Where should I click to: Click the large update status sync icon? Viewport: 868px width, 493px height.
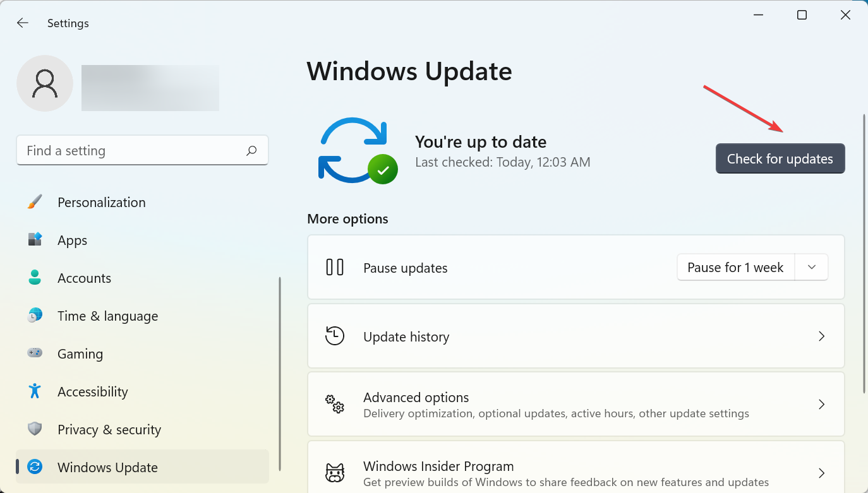point(358,150)
